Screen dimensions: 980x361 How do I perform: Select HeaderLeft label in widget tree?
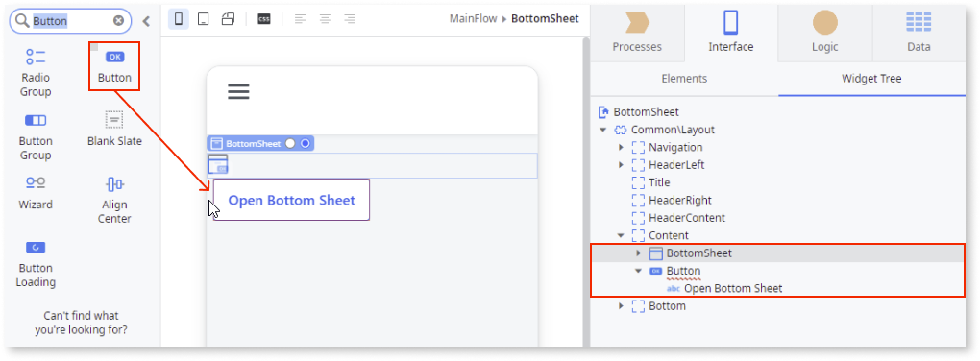pyautogui.click(x=677, y=165)
